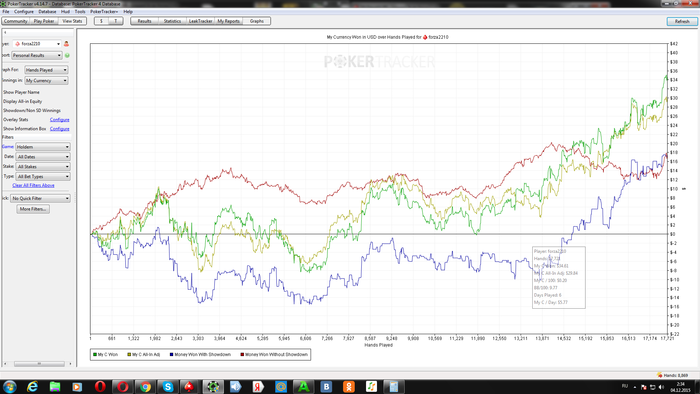700x394 pixels.
Task: Click Refresh button
Action: point(682,21)
